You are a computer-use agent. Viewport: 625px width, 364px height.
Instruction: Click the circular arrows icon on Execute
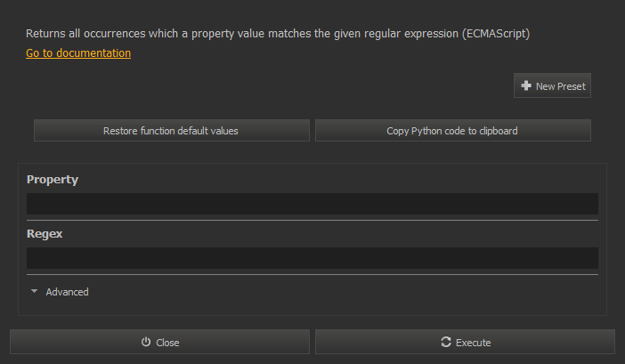point(446,342)
